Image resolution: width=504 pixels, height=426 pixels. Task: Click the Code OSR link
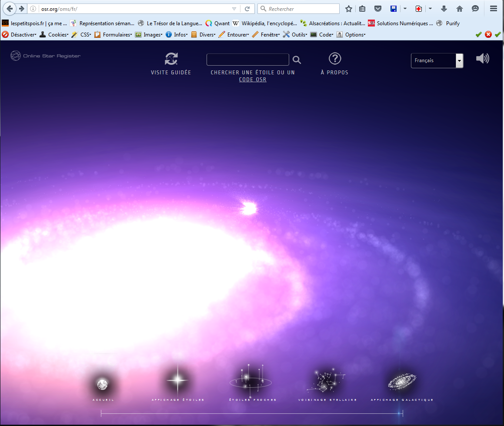click(x=253, y=80)
